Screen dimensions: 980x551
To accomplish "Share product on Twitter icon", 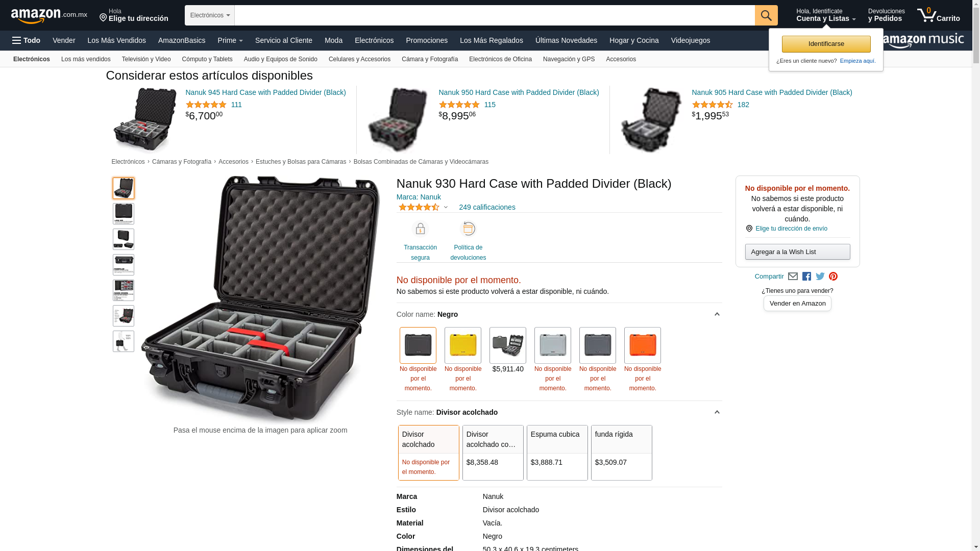I will (820, 277).
